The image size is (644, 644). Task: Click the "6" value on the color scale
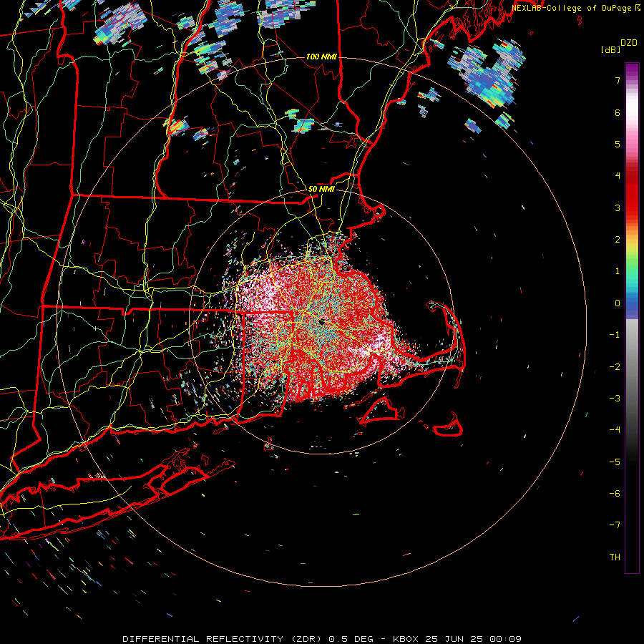[x=618, y=112]
